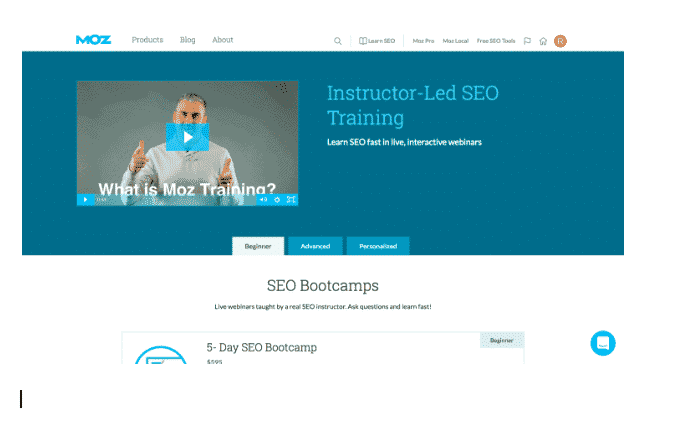Play the video using bottom-left control
The width and height of the screenshot is (684, 429).
click(x=86, y=199)
